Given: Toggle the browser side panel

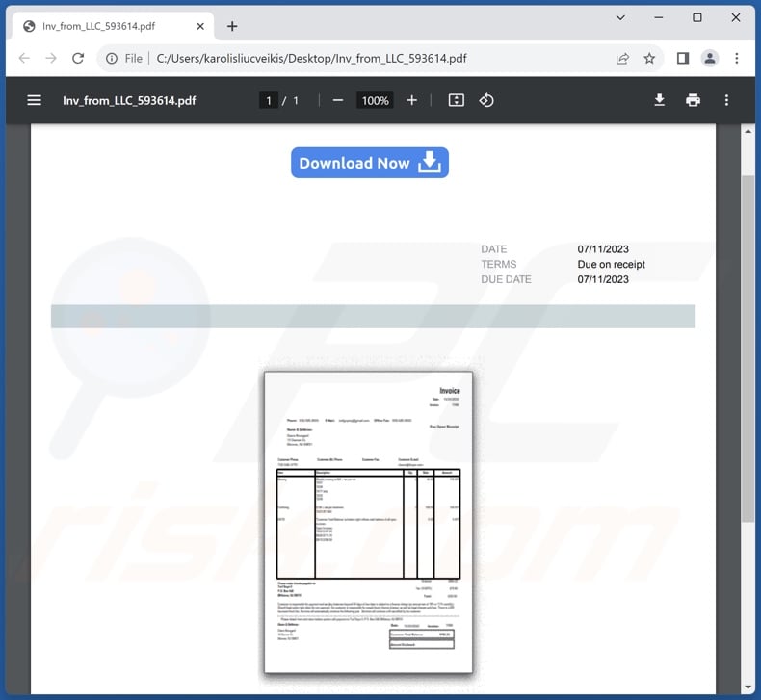Looking at the screenshot, I should pos(682,58).
